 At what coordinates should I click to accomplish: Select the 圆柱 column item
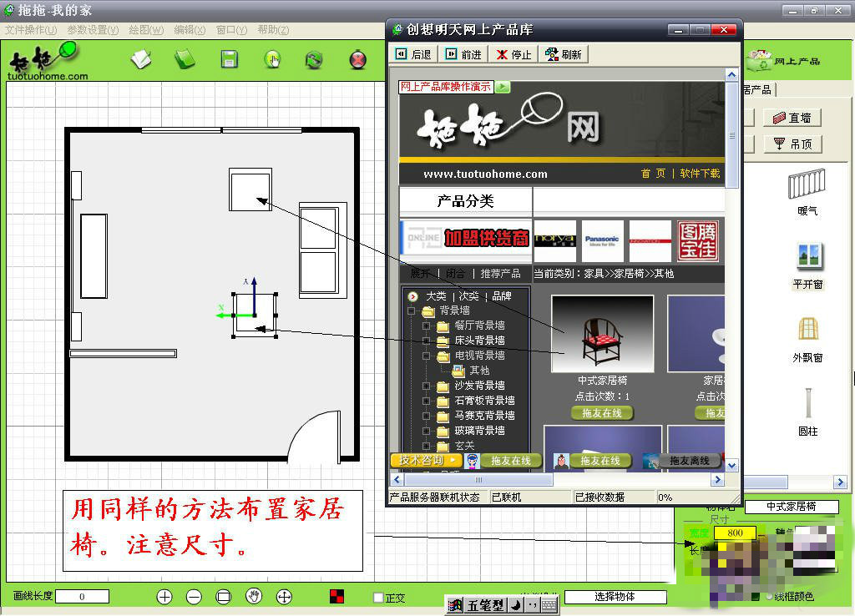[808, 412]
